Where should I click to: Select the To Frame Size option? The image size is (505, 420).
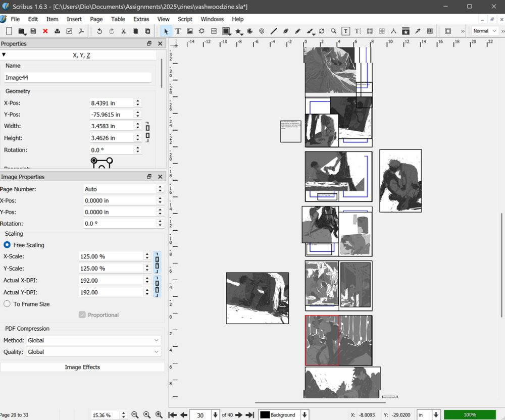tap(8, 304)
